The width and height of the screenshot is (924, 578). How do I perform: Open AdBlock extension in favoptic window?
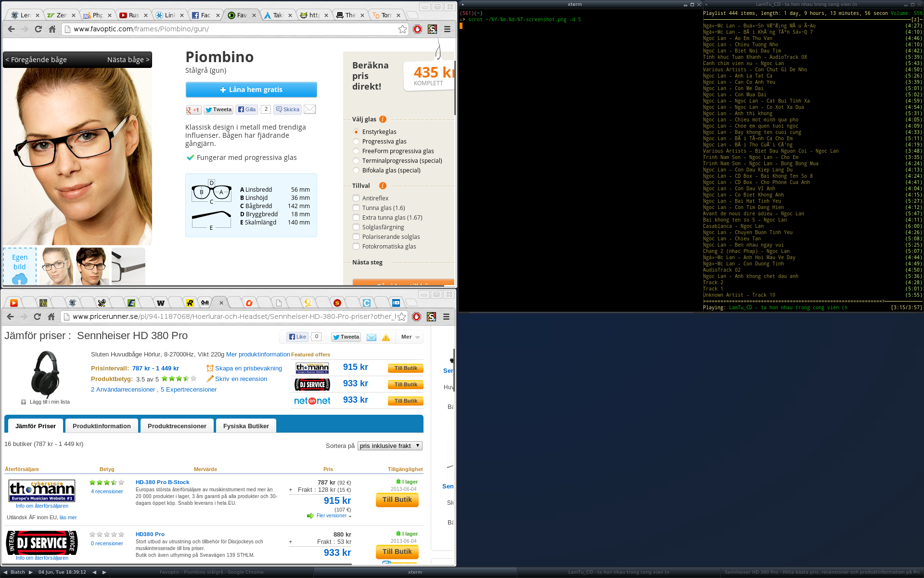[x=417, y=29]
